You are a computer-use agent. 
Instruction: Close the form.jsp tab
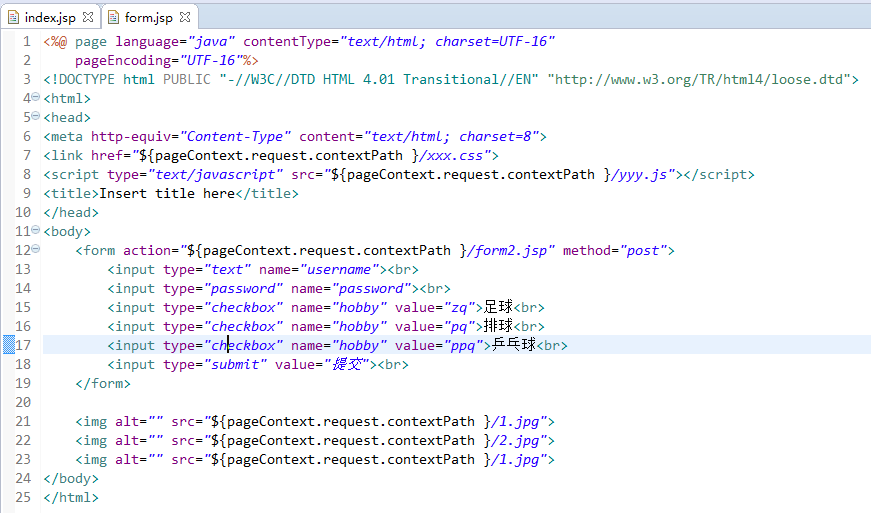[185, 17]
